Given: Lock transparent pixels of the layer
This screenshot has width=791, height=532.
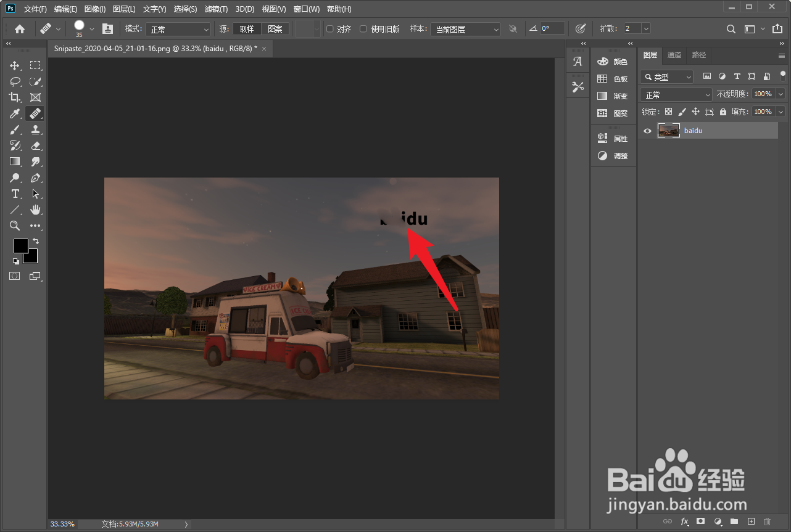Looking at the screenshot, I should tap(668, 112).
